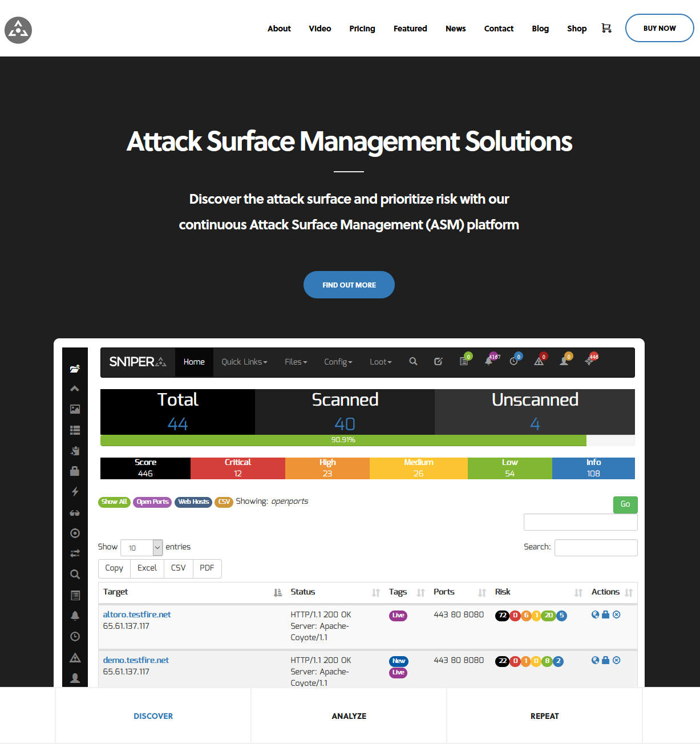The height and width of the screenshot is (744, 700).
Task: Open the entries-per-page dropdown showing 10
Action: tap(141, 548)
